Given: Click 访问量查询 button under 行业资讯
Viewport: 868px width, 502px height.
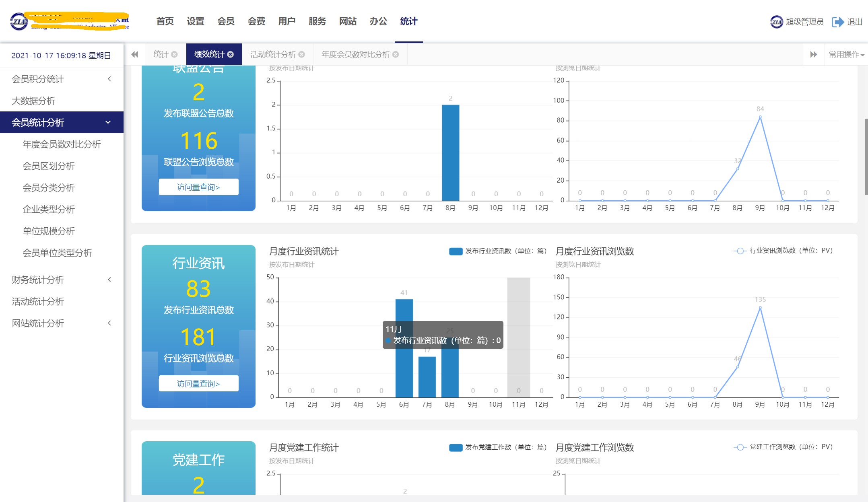Looking at the screenshot, I should click(198, 383).
